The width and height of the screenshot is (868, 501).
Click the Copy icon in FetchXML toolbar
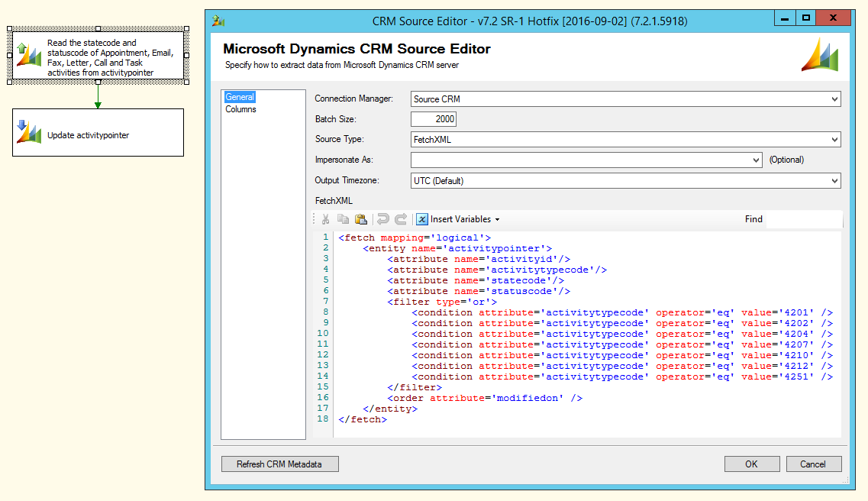click(344, 219)
